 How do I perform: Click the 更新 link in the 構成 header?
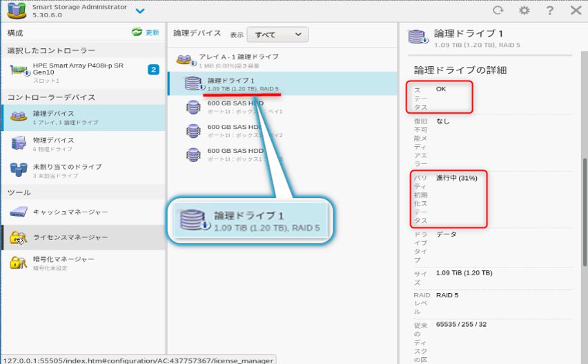[x=153, y=32]
